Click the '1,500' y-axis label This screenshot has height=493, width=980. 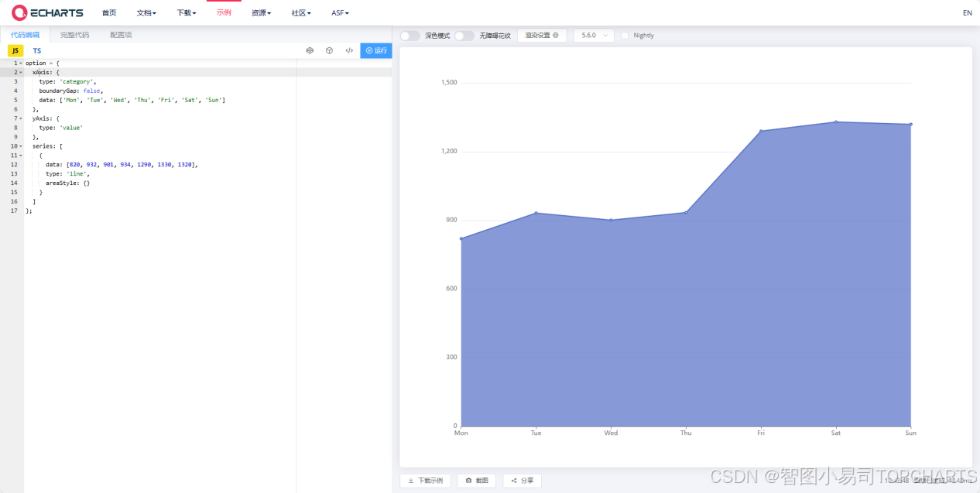click(449, 83)
